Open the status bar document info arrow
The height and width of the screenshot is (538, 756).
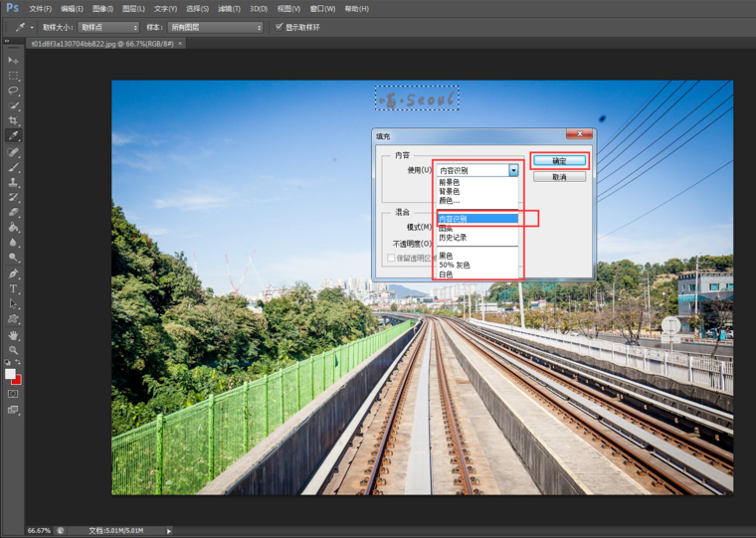tap(169, 531)
